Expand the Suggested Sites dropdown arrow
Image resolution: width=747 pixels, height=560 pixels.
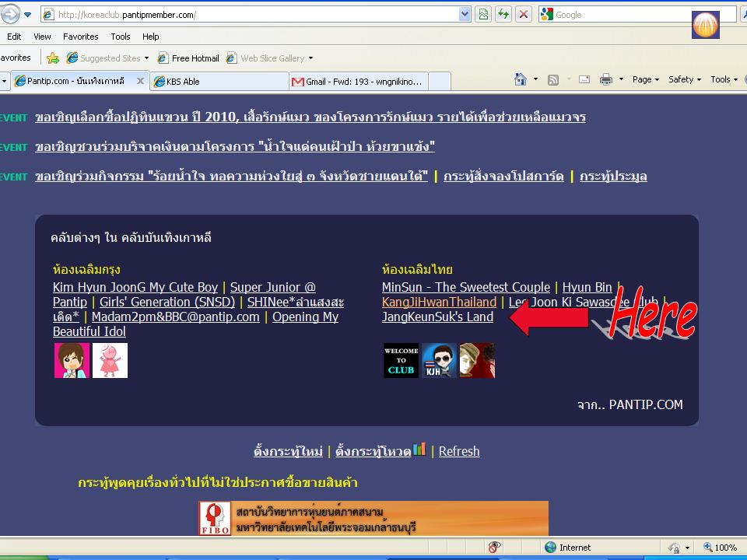(x=147, y=58)
